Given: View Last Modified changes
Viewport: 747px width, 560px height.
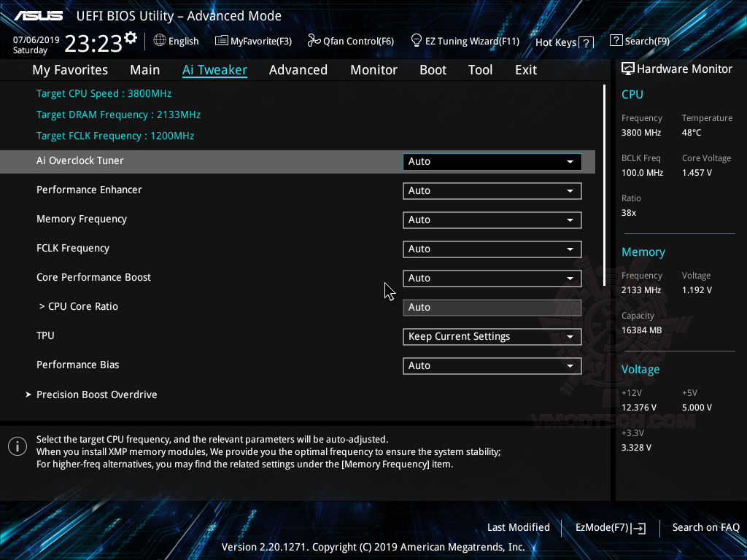Looking at the screenshot, I should [518, 527].
